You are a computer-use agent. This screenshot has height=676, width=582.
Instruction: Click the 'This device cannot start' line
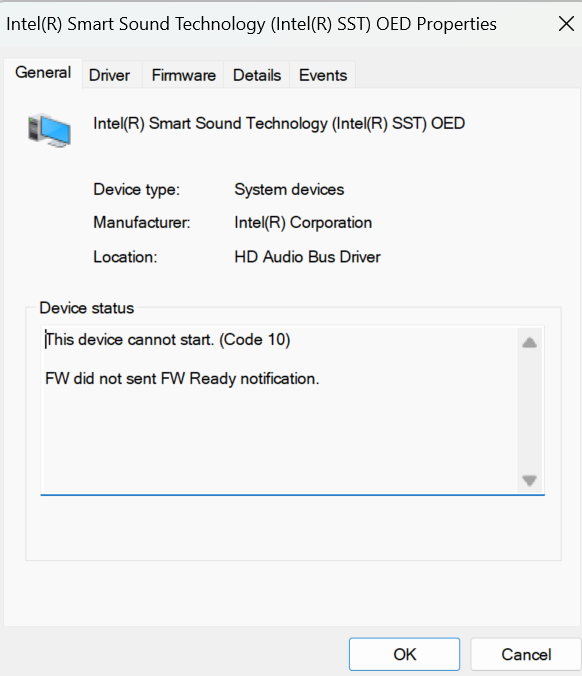pos(168,340)
